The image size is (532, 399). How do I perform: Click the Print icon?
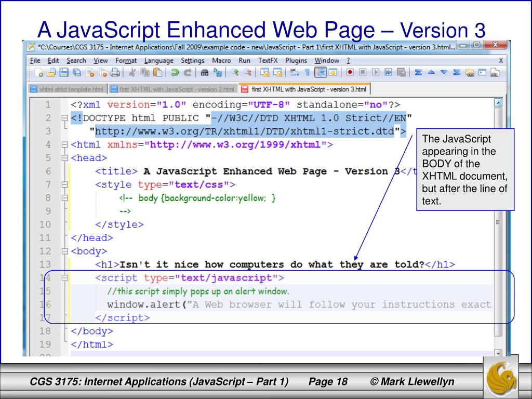tap(115, 73)
